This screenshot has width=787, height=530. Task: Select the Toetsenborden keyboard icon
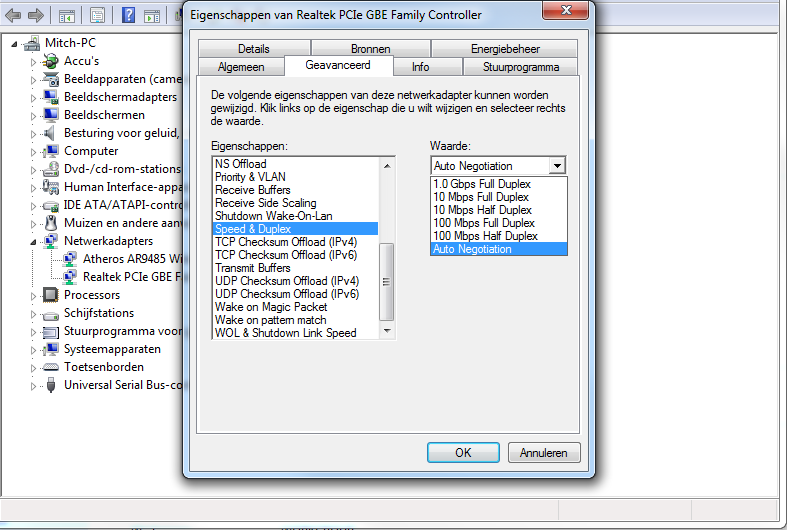click(x=50, y=367)
